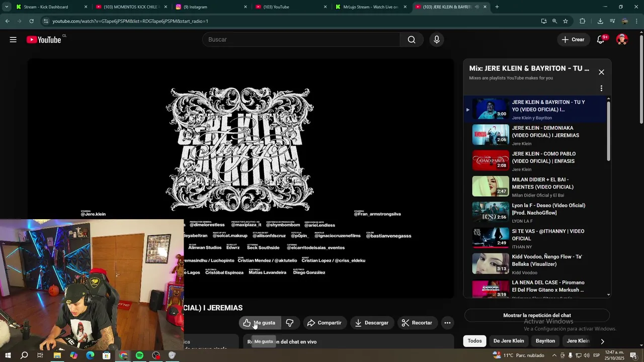Open more actions ellipsis under video

447,323
